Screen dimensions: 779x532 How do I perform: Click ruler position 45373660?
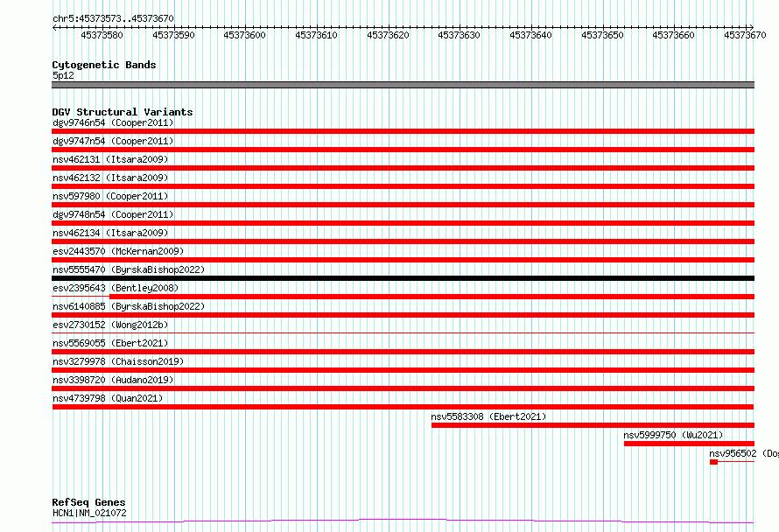pyautogui.click(x=673, y=35)
